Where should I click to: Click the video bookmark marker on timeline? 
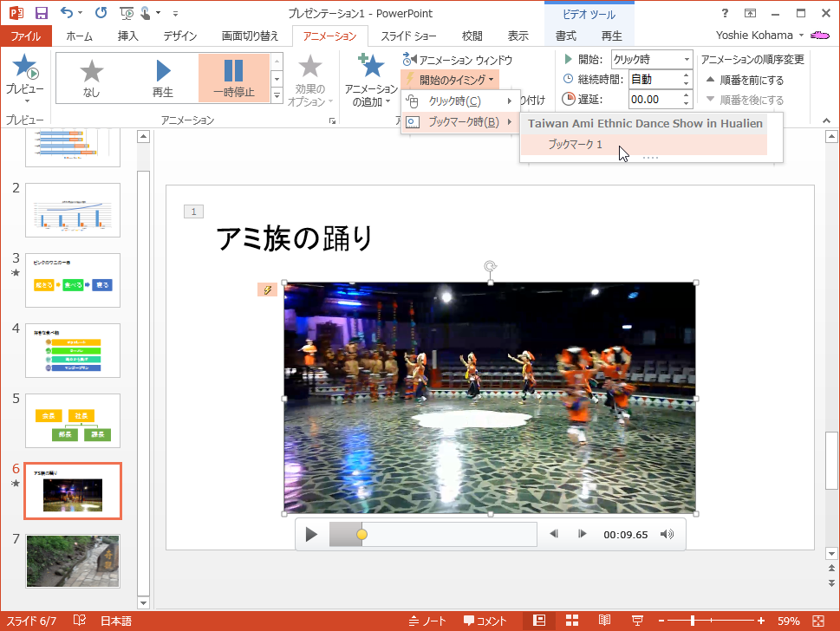click(x=361, y=534)
